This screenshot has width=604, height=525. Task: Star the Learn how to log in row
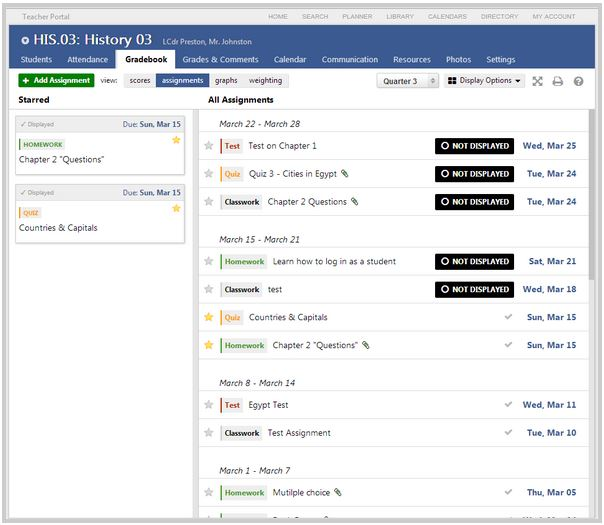point(209,261)
